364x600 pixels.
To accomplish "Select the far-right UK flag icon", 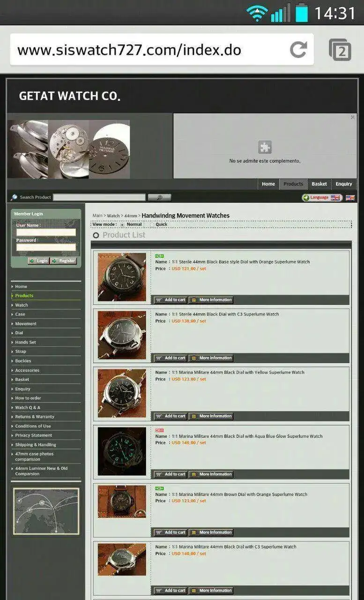I will pyautogui.click(x=350, y=198).
